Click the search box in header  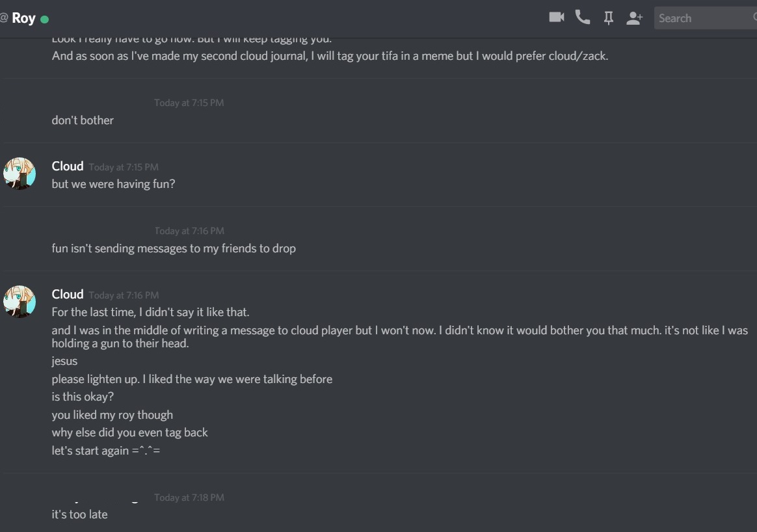[x=706, y=18]
